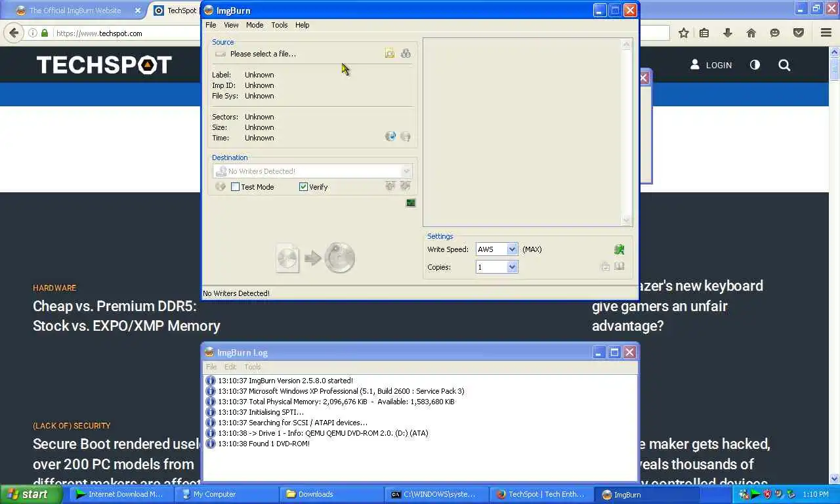The image size is (840, 504).
Task: Open ImgBurn Help menu
Action: pos(302,25)
